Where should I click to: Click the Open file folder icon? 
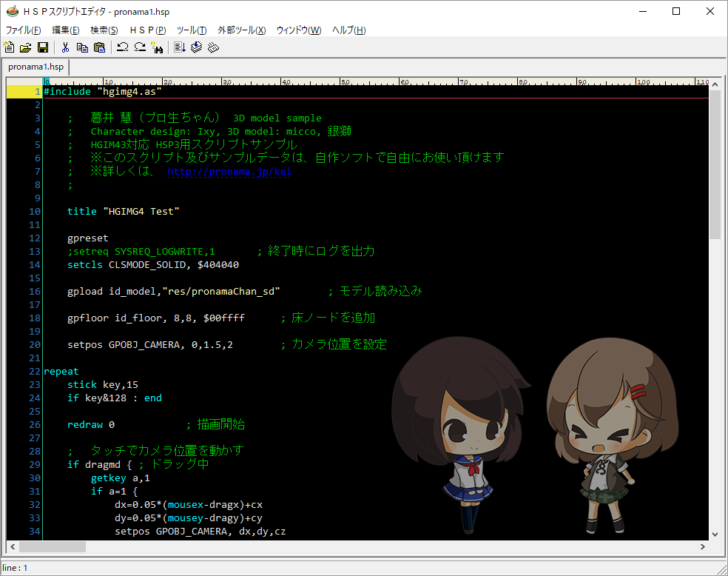[26, 47]
